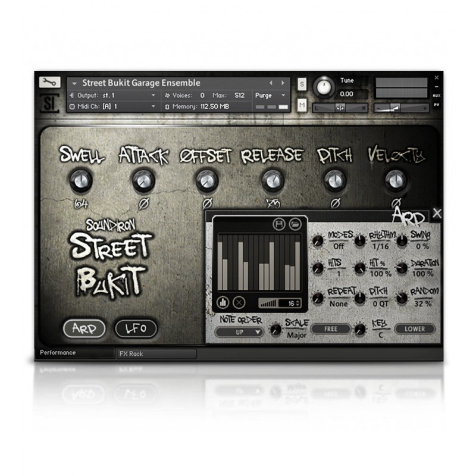Click the step count field showing 16

point(290,303)
